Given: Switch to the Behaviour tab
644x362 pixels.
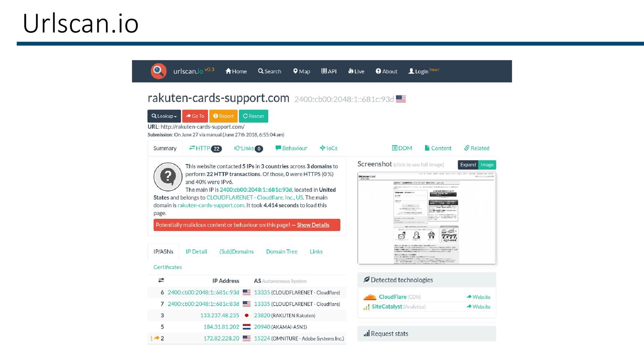Looking at the screenshot, I should coord(291,148).
